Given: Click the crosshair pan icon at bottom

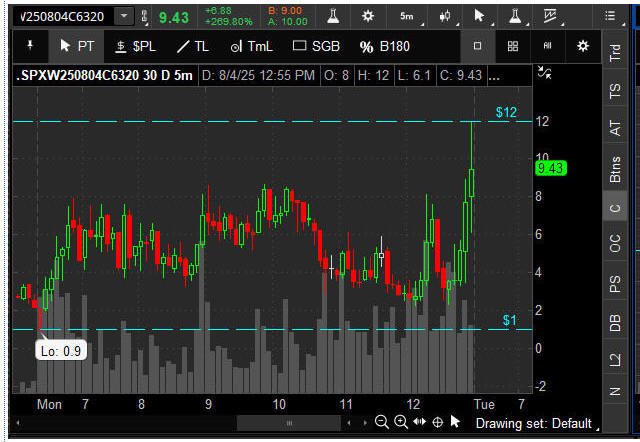Looking at the screenshot, I should 438,423.
